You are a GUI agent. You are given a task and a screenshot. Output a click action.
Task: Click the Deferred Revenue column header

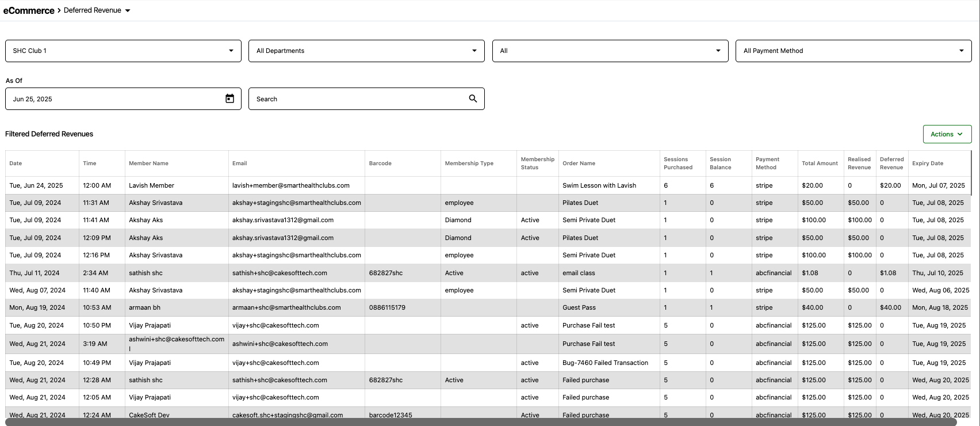coord(892,163)
